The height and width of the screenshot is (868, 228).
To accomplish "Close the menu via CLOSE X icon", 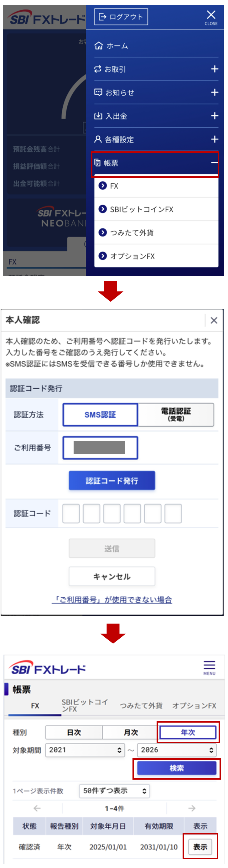I will coord(211,14).
